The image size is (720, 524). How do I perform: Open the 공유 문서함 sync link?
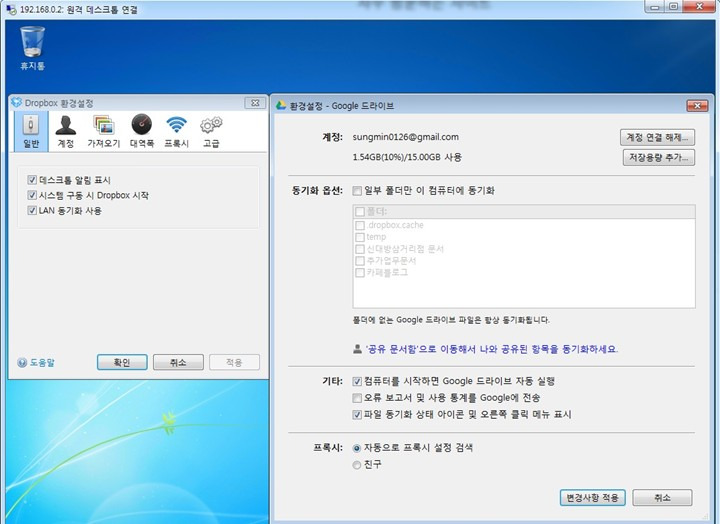tap(492, 349)
